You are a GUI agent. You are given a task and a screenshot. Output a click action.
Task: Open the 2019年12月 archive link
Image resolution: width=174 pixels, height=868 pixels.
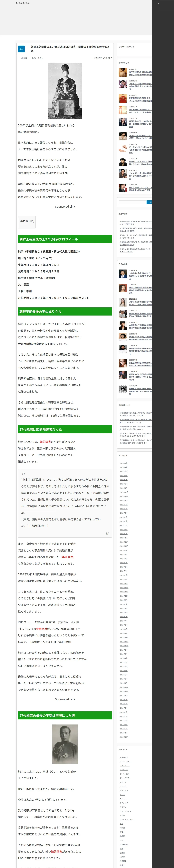(x=124, y=637)
